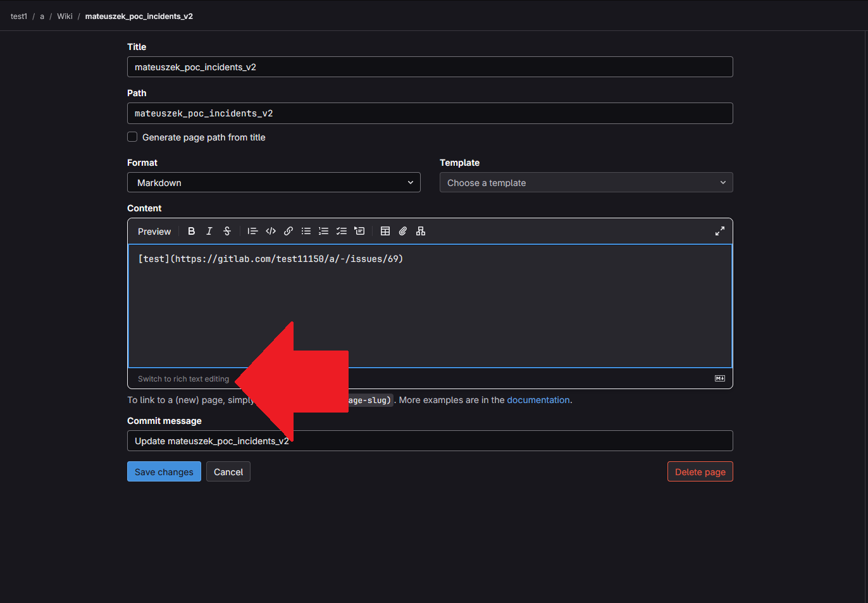868x603 pixels.
Task: Apply italic formatting to text
Action: (x=209, y=232)
